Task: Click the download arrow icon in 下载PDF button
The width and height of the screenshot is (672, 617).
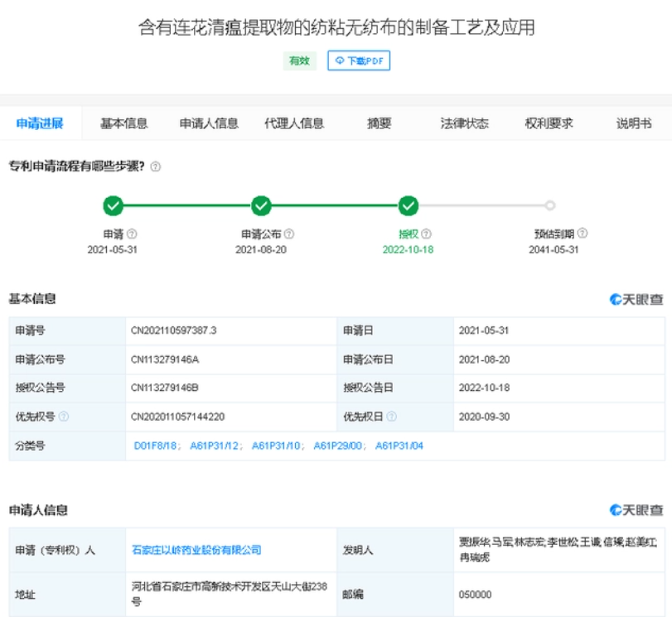Action: 341,60
